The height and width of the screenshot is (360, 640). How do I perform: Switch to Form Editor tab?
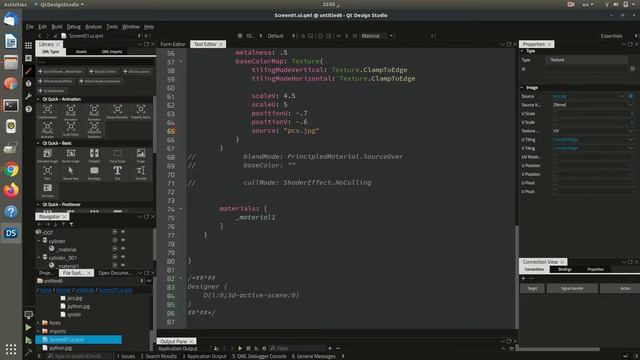173,44
